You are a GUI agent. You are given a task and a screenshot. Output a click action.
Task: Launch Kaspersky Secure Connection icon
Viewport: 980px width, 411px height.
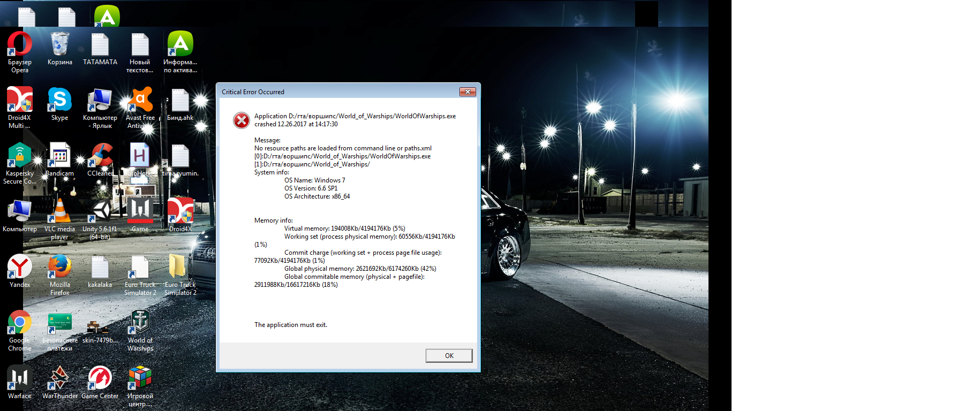click(20, 155)
